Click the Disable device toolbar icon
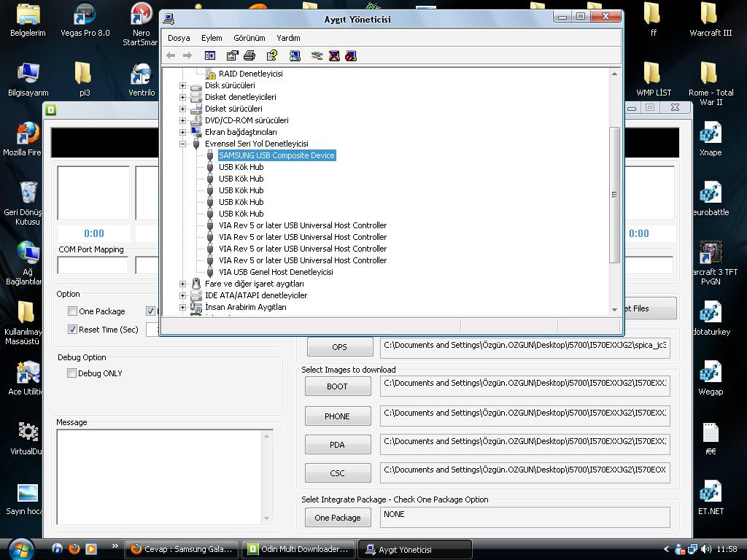Image resolution: width=747 pixels, height=560 pixels. pos(351,55)
